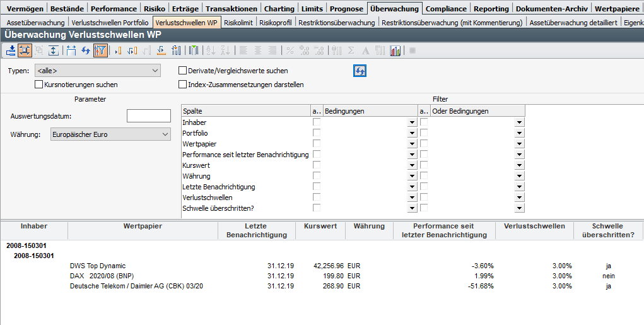Click the green column layout toolbar icon
Image resolution: width=644 pixels, height=325 pixels.
[194, 50]
